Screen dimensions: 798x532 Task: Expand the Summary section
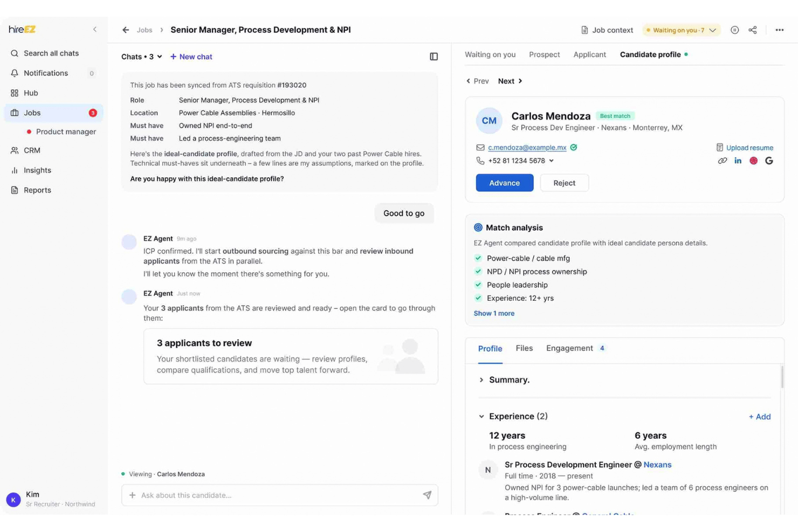[x=481, y=380]
